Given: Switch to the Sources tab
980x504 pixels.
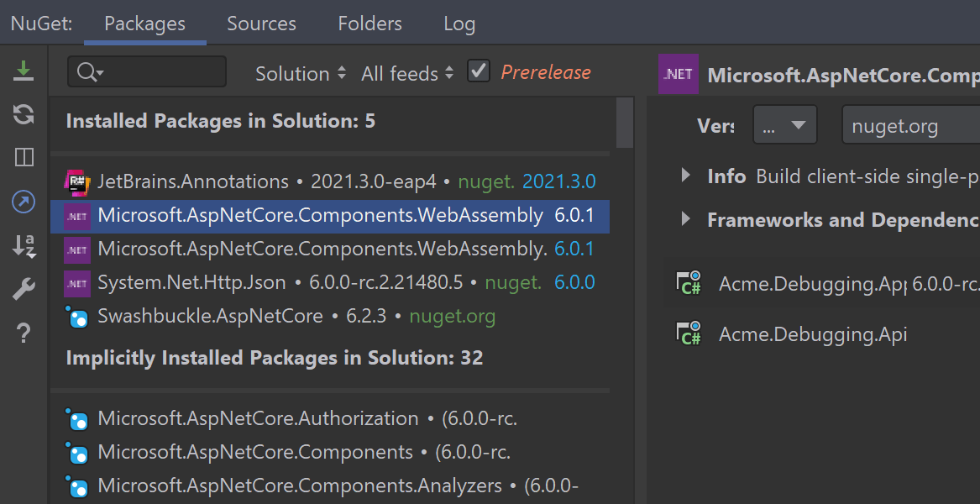Looking at the screenshot, I should click(261, 24).
